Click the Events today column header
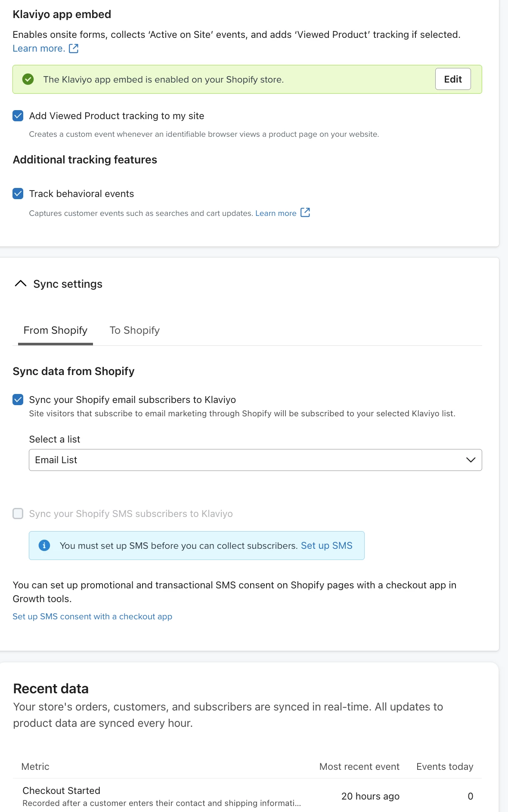The width and height of the screenshot is (508, 812). click(x=445, y=766)
